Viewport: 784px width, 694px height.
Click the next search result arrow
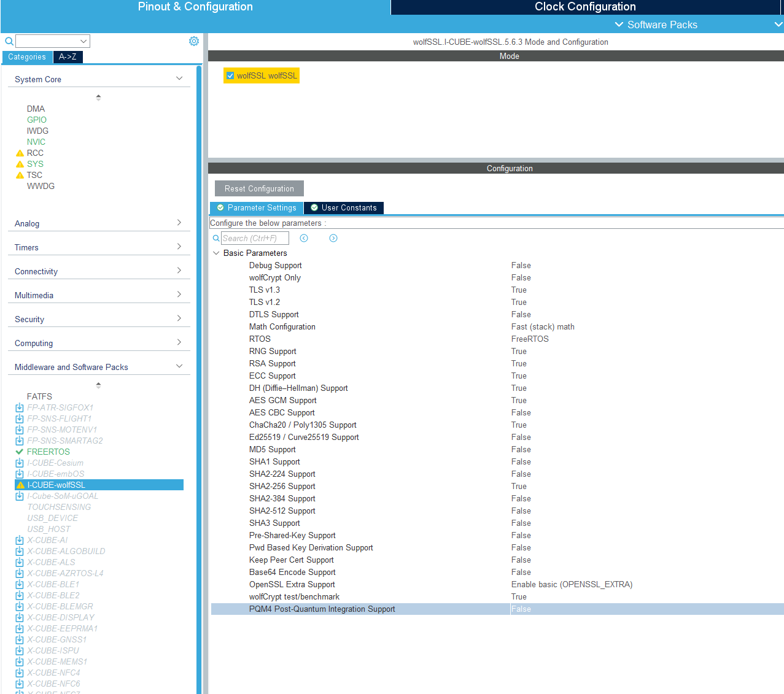coord(333,238)
